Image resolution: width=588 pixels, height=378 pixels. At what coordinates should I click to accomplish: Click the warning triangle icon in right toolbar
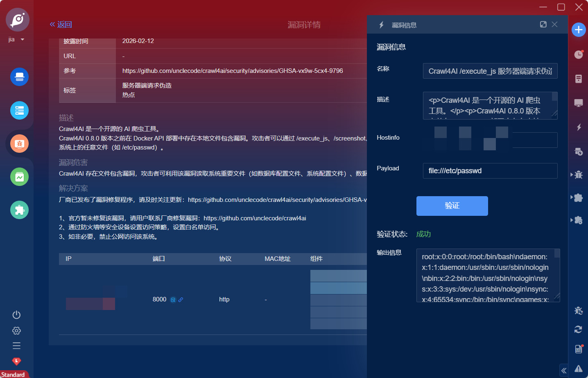tap(578, 369)
